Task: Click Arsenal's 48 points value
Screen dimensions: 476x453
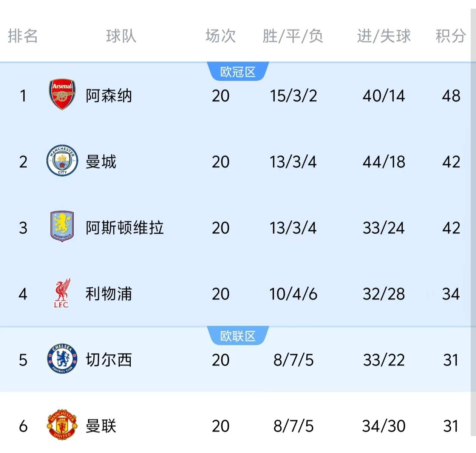Action: pyautogui.click(x=451, y=96)
